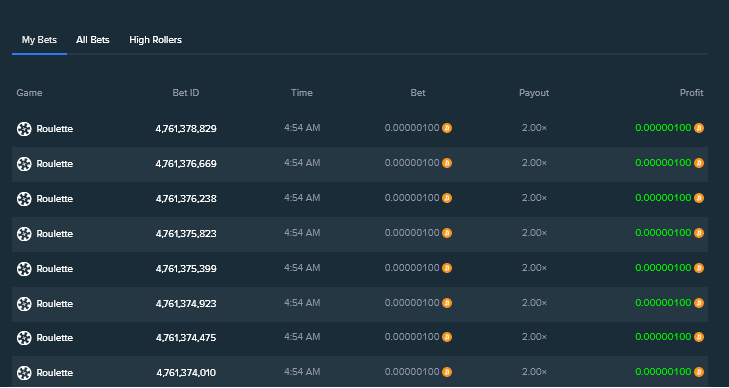
Task: Click the Game column header
Action: click(29, 93)
